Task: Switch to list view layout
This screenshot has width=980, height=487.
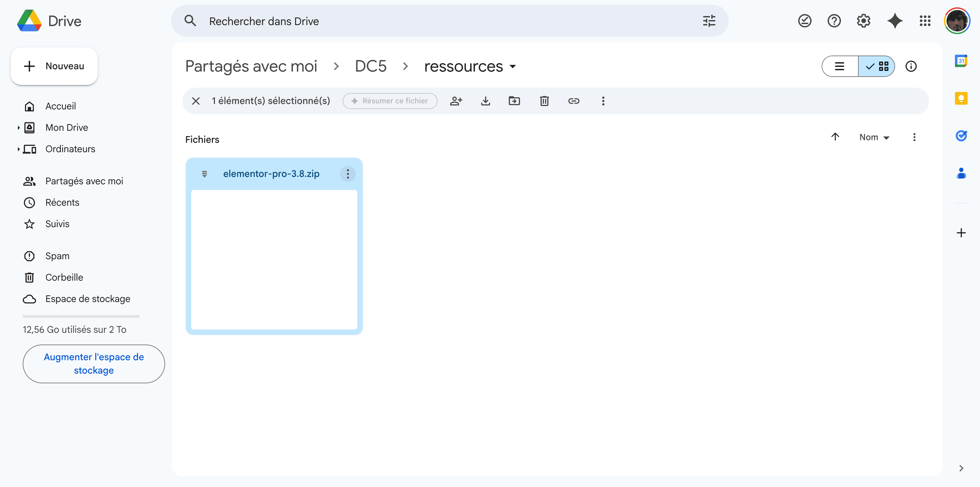Action: (x=840, y=66)
